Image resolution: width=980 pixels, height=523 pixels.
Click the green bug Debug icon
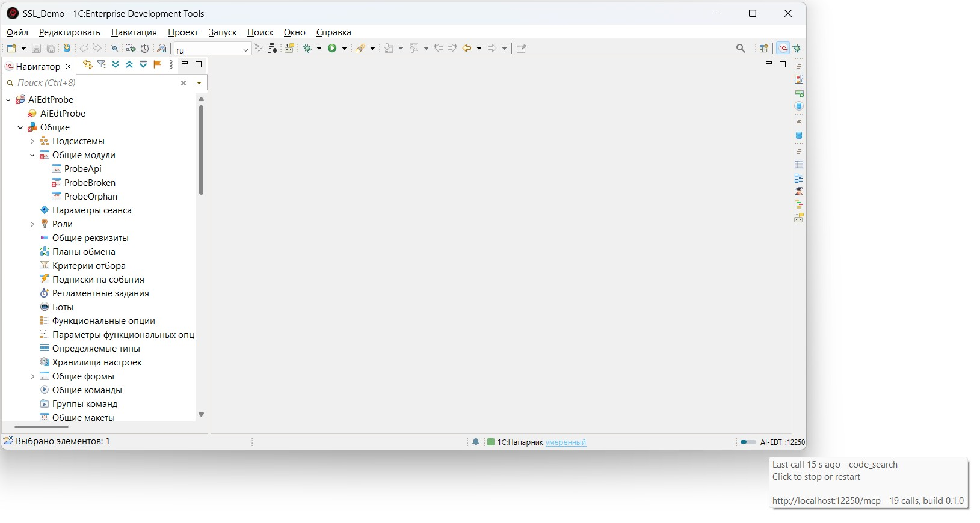point(307,49)
